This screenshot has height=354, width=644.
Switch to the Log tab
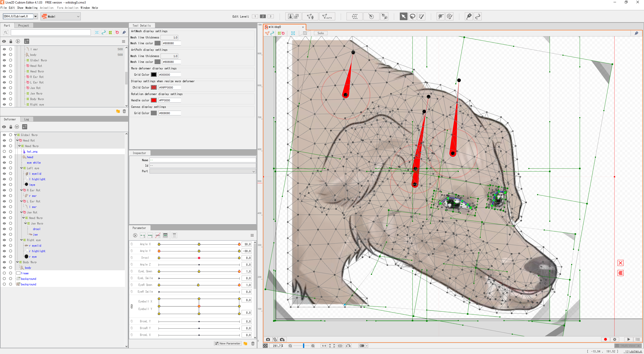pos(26,119)
